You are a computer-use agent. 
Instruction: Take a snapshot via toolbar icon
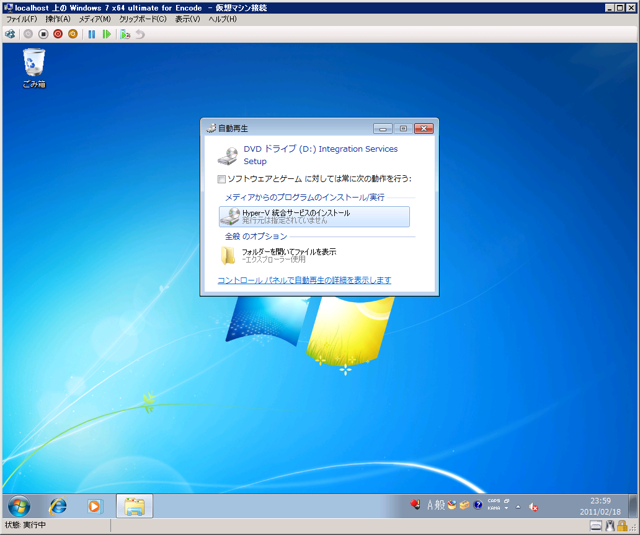coord(125,34)
